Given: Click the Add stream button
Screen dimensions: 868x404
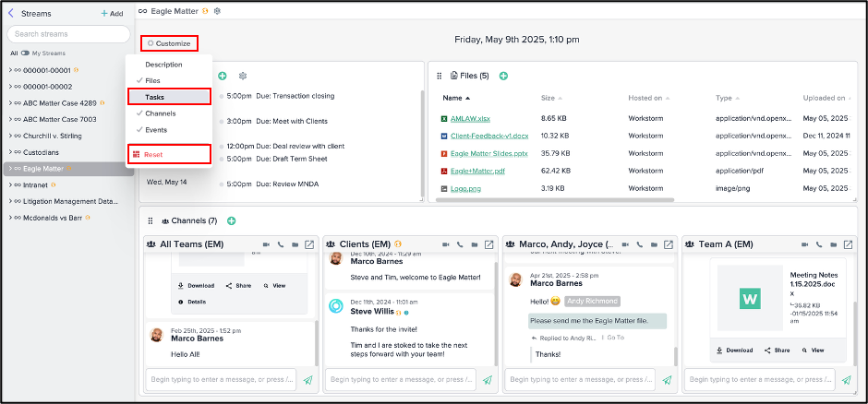Looking at the screenshot, I should [x=112, y=14].
